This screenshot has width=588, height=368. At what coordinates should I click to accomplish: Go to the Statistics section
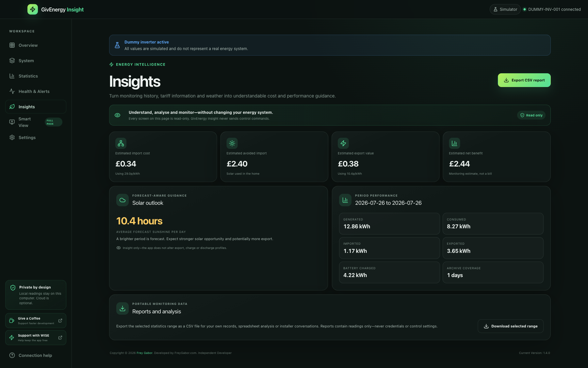coord(36,76)
